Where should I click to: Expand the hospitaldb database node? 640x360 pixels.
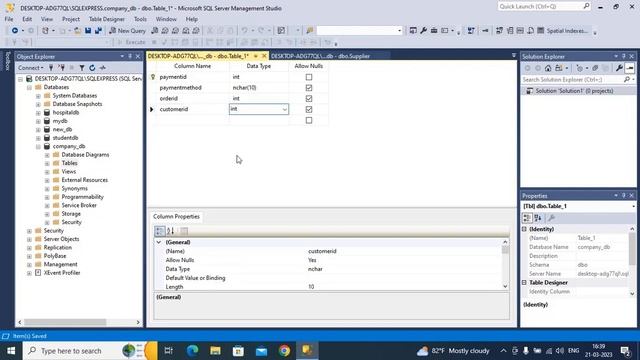pyautogui.click(x=38, y=112)
